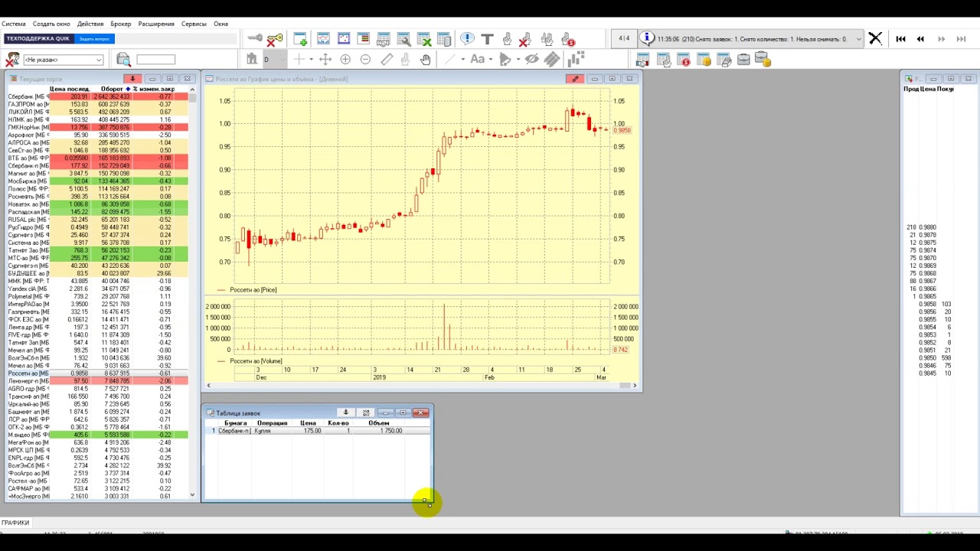Click the 0.9880 price level in order book
This screenshot has width=980, height=551.
click(x=927, y=227)
